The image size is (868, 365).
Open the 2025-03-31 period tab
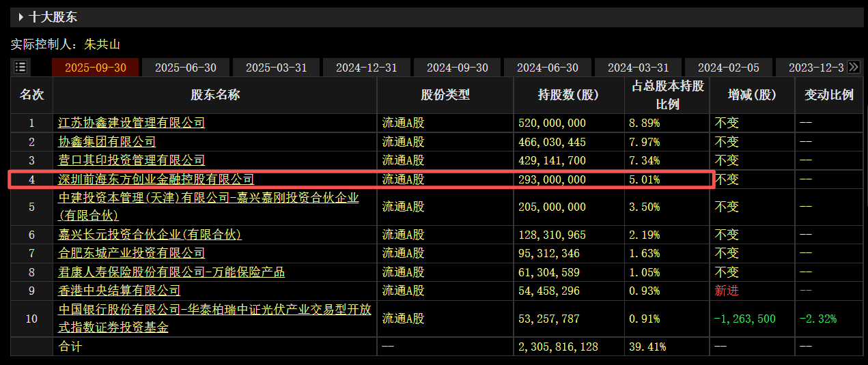(x=276, y=68)
